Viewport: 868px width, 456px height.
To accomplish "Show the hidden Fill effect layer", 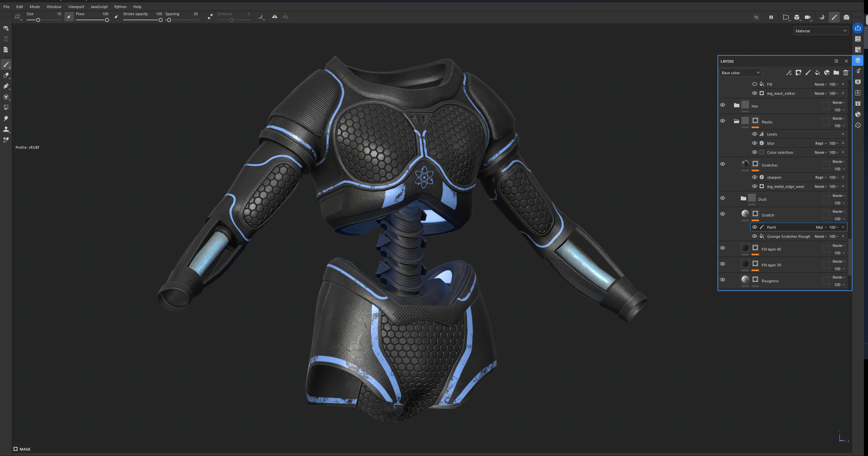I will coord(754,84).
